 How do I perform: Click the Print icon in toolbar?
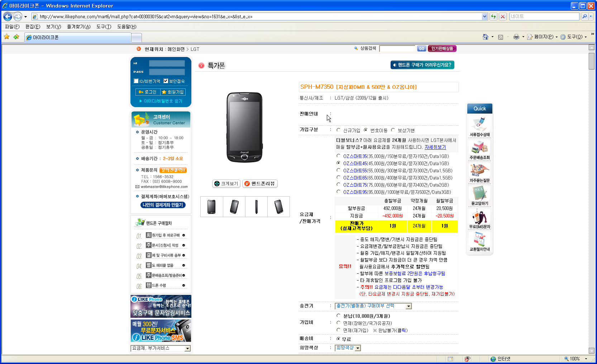tap(516, 37)
